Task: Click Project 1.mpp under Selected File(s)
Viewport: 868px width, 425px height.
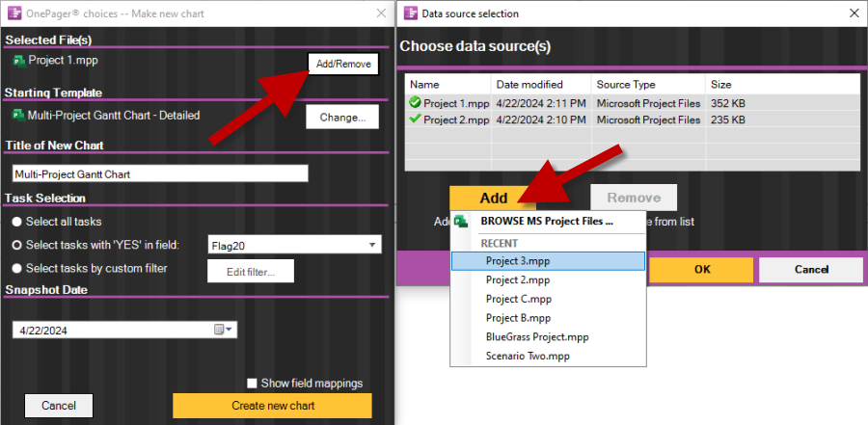Action: pos(63,61)
